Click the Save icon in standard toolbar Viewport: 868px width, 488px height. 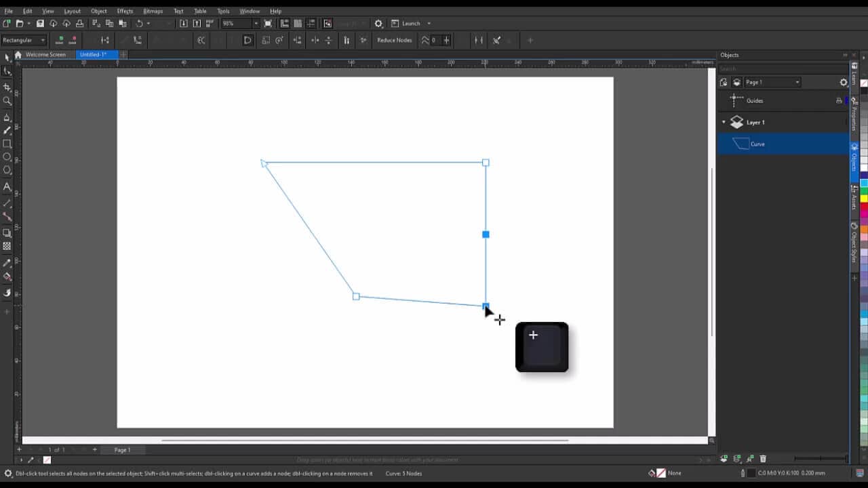pyautogui.click(x=40, y=24)
